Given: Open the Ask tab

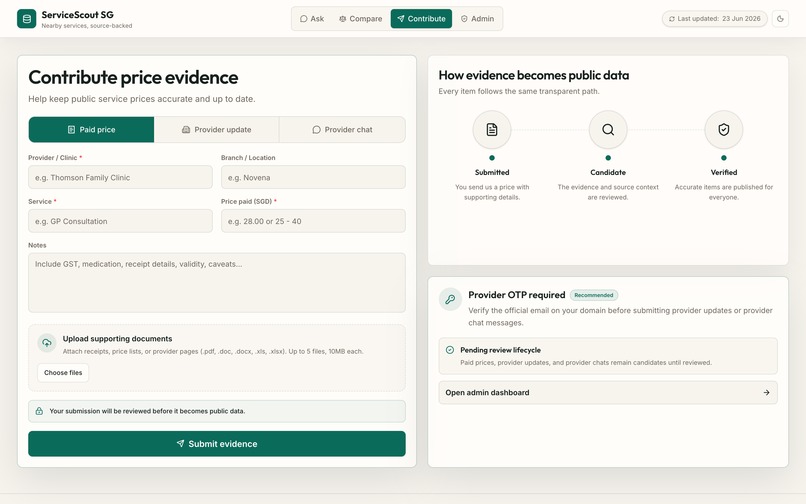Looking at the screenshot, I should click(312, 19).
